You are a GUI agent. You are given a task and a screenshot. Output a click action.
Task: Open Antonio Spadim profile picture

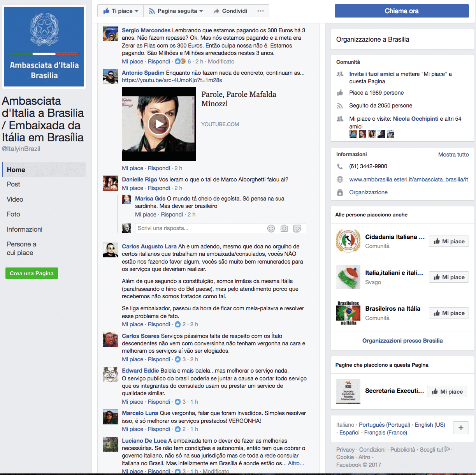click(x=111, y=76)
